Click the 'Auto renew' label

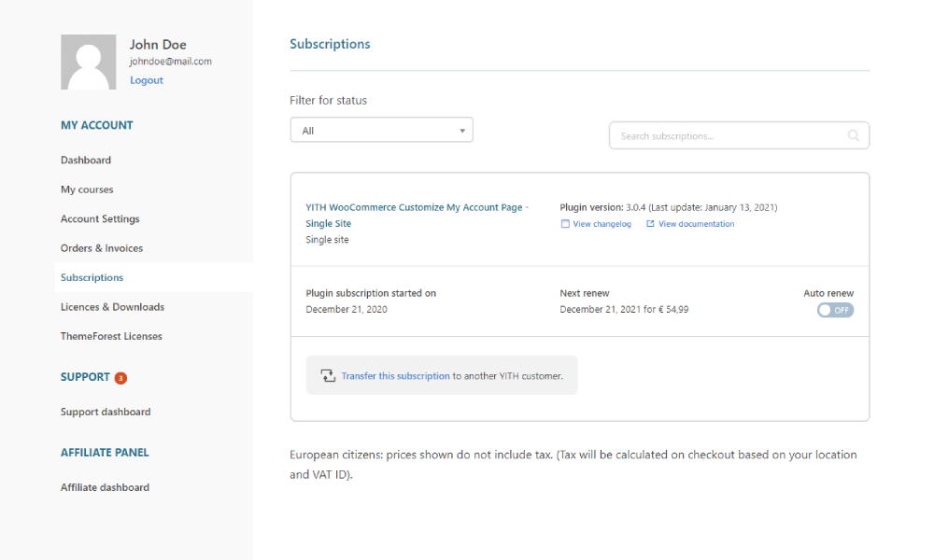click(828, 293)
